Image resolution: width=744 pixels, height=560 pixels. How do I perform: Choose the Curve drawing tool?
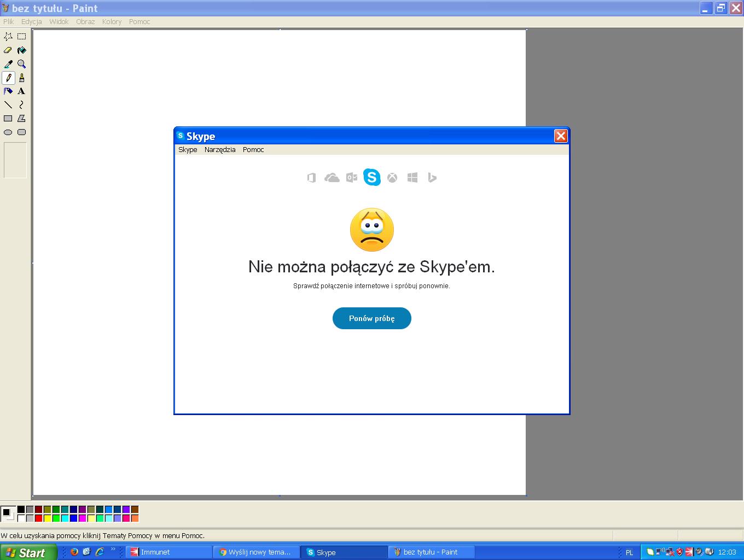21,105
